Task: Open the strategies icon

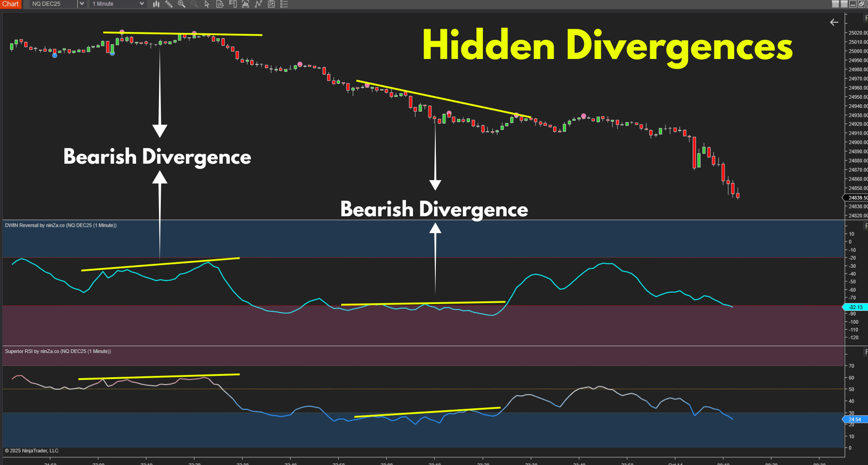Action: [x=258, y=4]
